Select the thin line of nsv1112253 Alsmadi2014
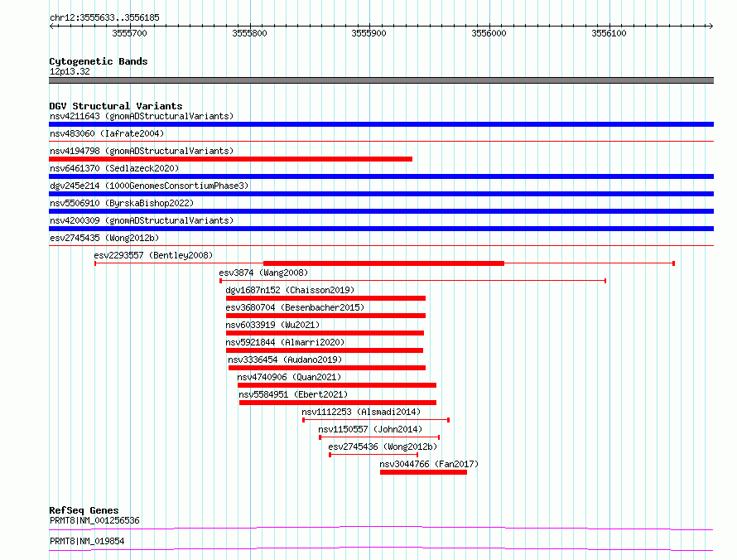The image size is (737, 560). click(x=376, y=420)
